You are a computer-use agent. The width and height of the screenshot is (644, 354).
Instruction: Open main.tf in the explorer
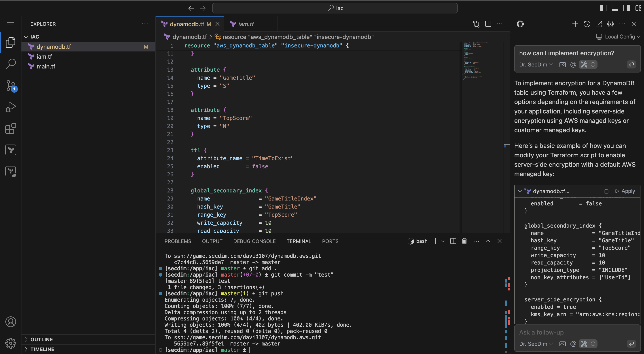pyautogui.click(x=46, y=66)
